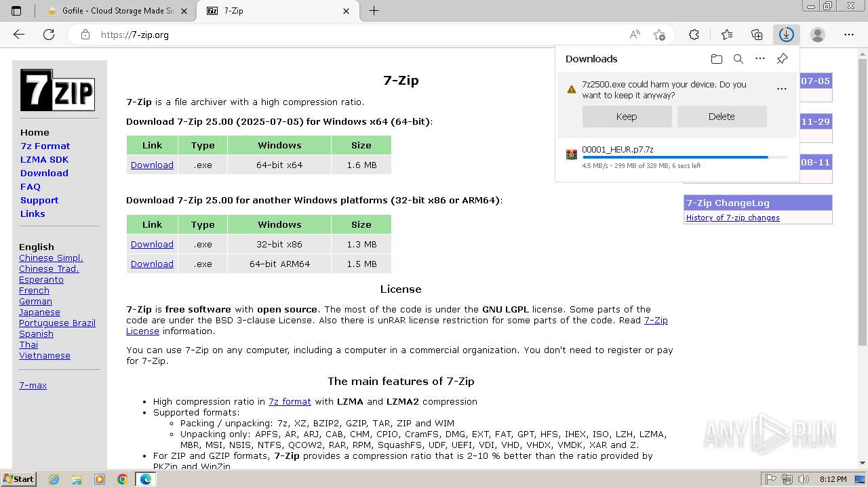868x488 pixels.
Task: Click the taskbar clock 8:12 PM
Action: [x=833, y=479]
